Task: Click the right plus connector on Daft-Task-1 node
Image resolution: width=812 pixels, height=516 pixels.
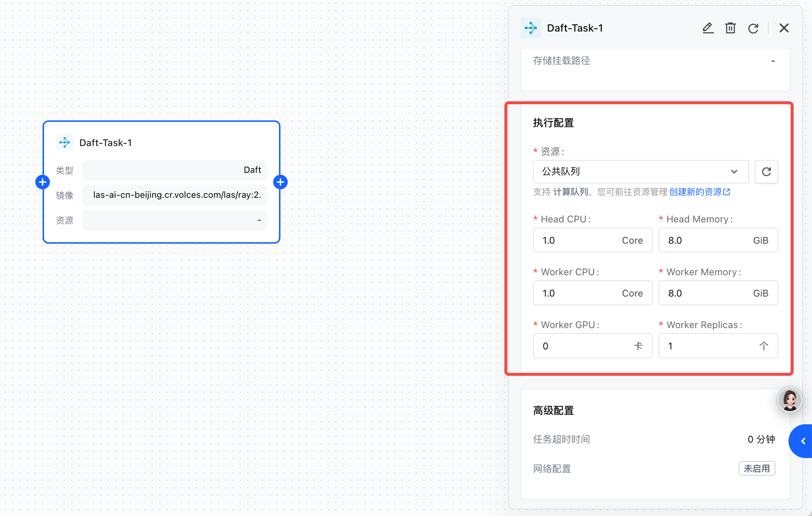Action: tap(280, 182)
